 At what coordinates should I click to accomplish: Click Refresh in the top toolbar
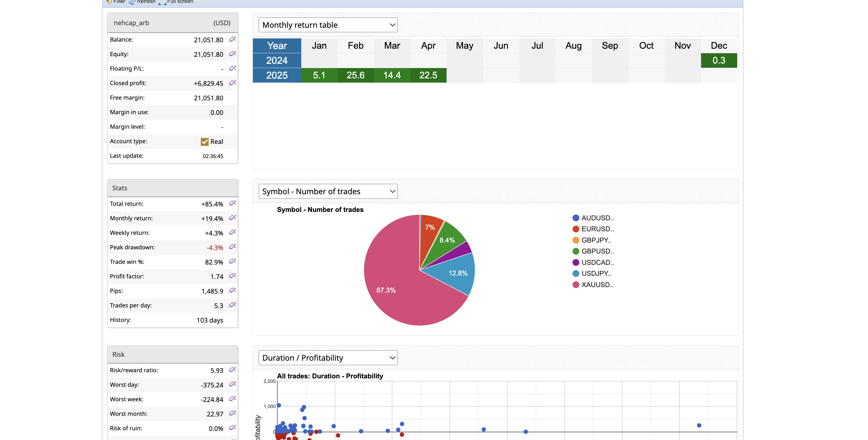coord(142,2)
